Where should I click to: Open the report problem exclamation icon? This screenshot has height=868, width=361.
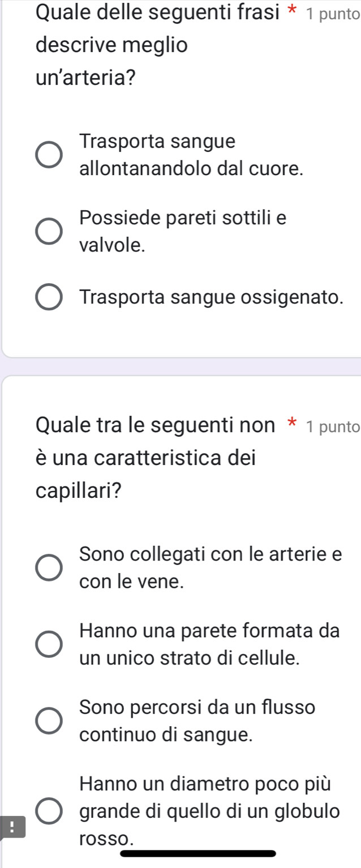11,814
